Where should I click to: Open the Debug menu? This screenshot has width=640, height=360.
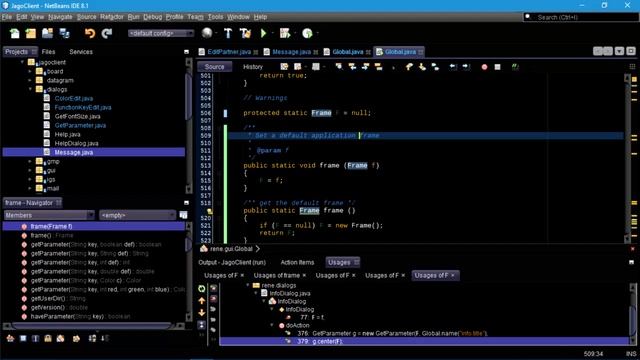[153, 17]
